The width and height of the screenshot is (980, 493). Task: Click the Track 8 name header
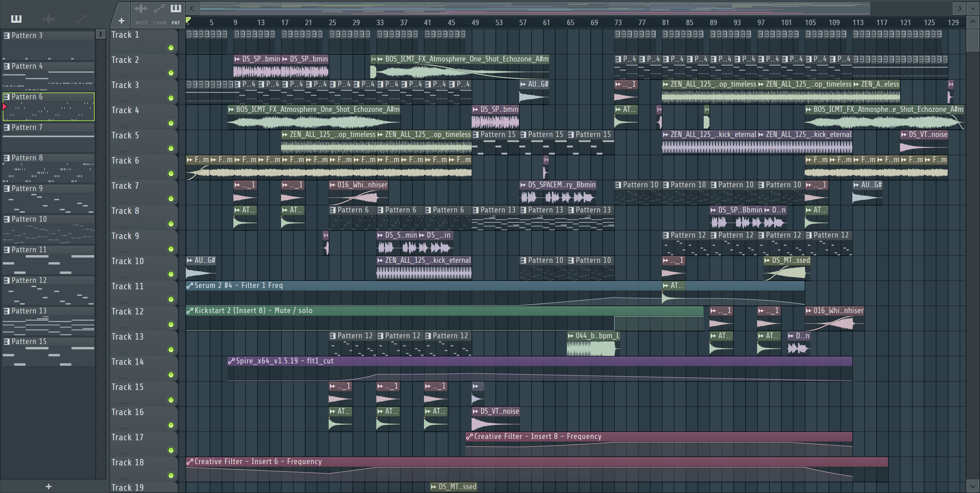pos(125,211)
